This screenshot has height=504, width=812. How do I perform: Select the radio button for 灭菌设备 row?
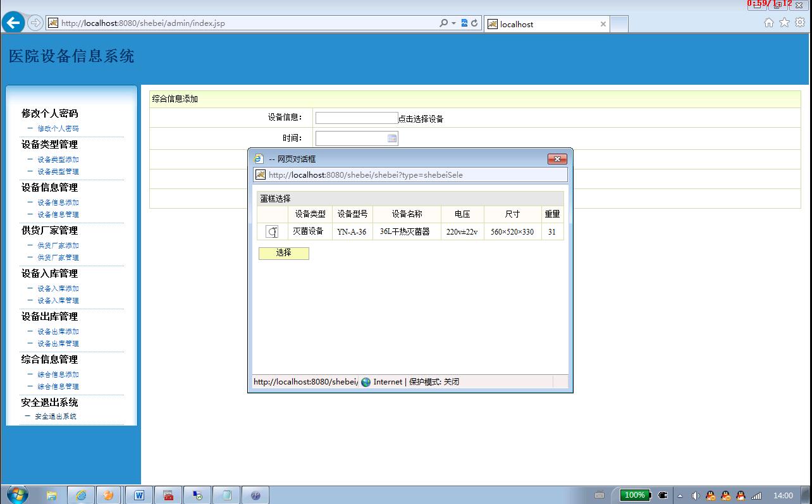pos(272,232)
